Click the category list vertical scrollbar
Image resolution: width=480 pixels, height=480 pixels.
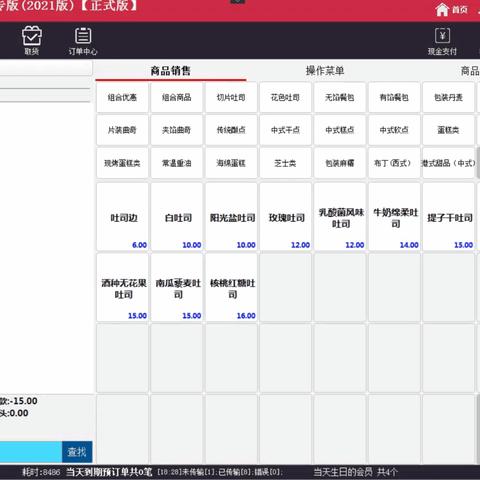[478, 163]
